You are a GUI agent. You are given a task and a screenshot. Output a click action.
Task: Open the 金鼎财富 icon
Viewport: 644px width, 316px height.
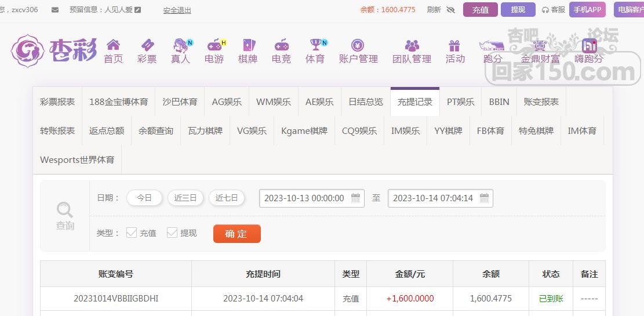540,45
